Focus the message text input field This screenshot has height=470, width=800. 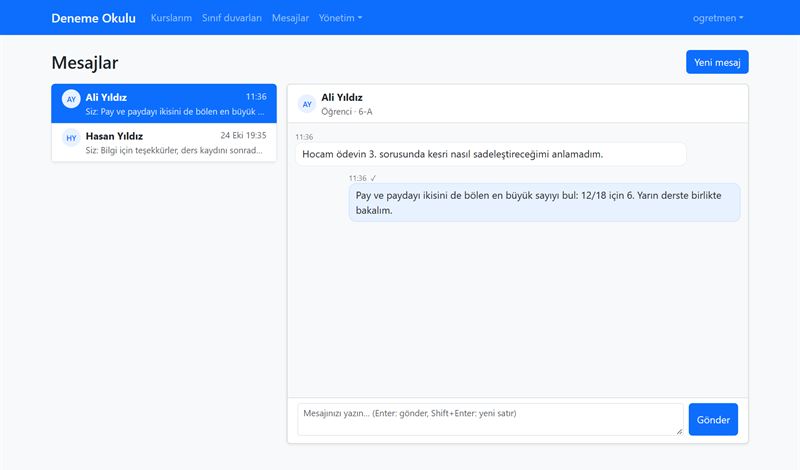tap(490, 419)
